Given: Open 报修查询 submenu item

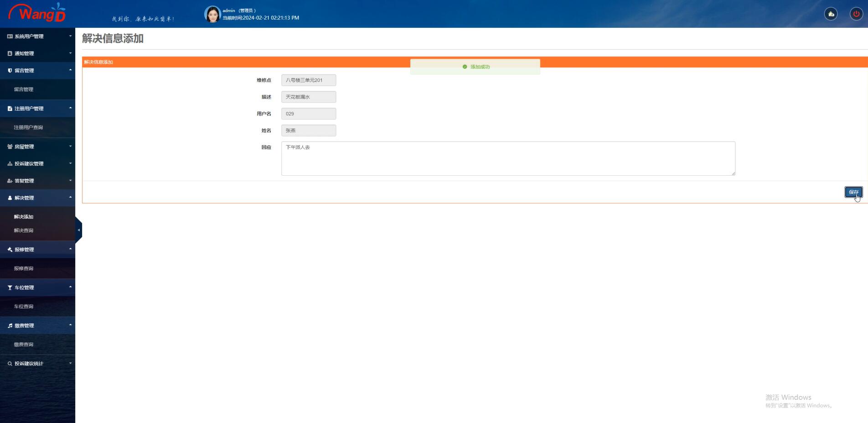Looking at the screenshot, I should tap(24, 268).
